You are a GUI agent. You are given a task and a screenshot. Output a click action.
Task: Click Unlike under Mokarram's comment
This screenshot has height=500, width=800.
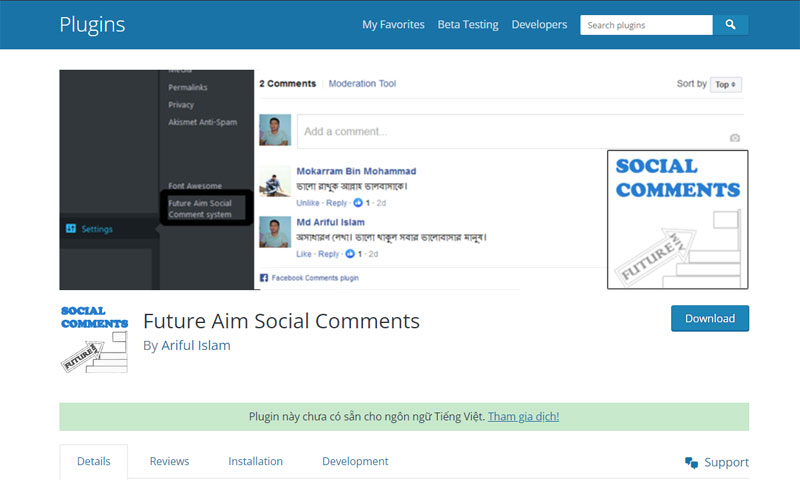[x=308, y=203]
